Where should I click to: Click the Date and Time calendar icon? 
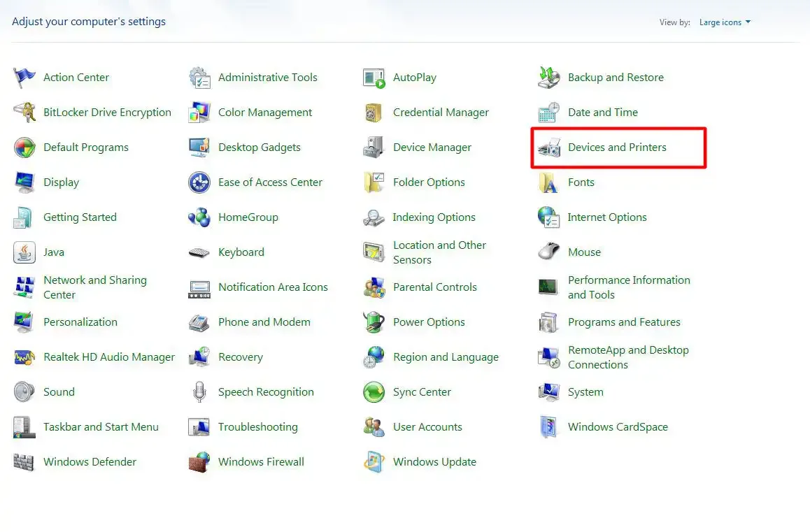tap(549, 113)
